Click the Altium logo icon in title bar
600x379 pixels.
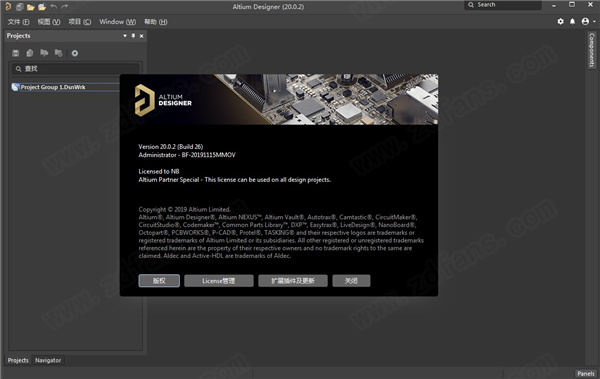click(x=8, y=7)
